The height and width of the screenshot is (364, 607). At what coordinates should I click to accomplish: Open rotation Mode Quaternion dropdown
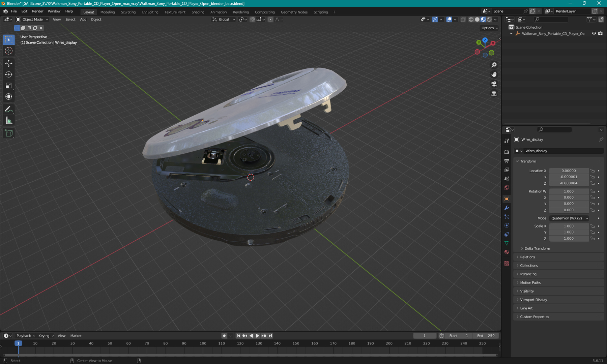point(569,218)
